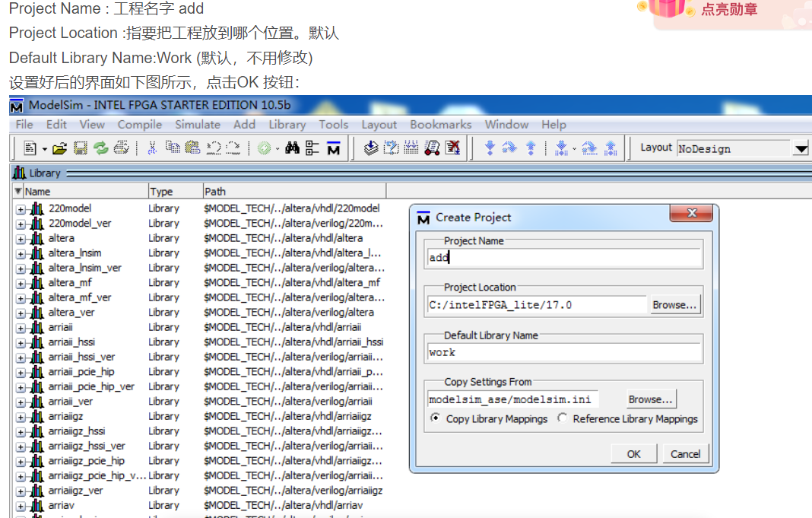812x518 pixels.
Task: Click Browse next to Copy Settings From
Action: pyautogui.click(x=650, y=399)
